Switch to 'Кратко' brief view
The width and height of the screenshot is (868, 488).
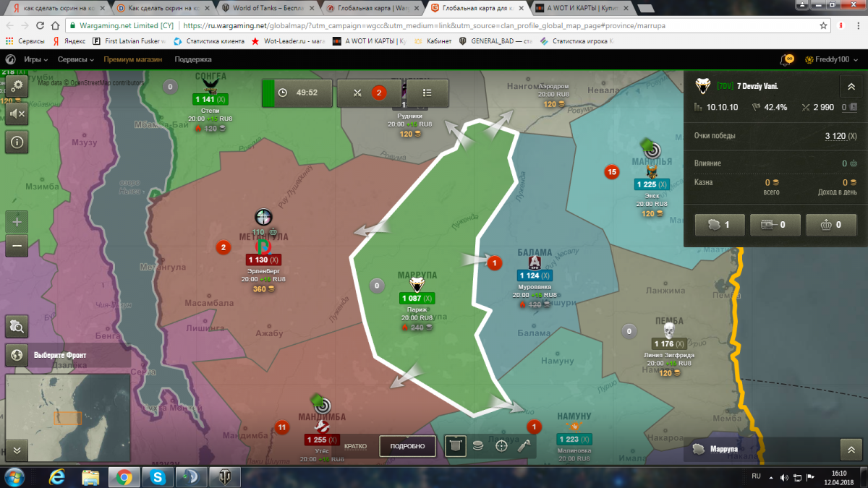[355, 446]
